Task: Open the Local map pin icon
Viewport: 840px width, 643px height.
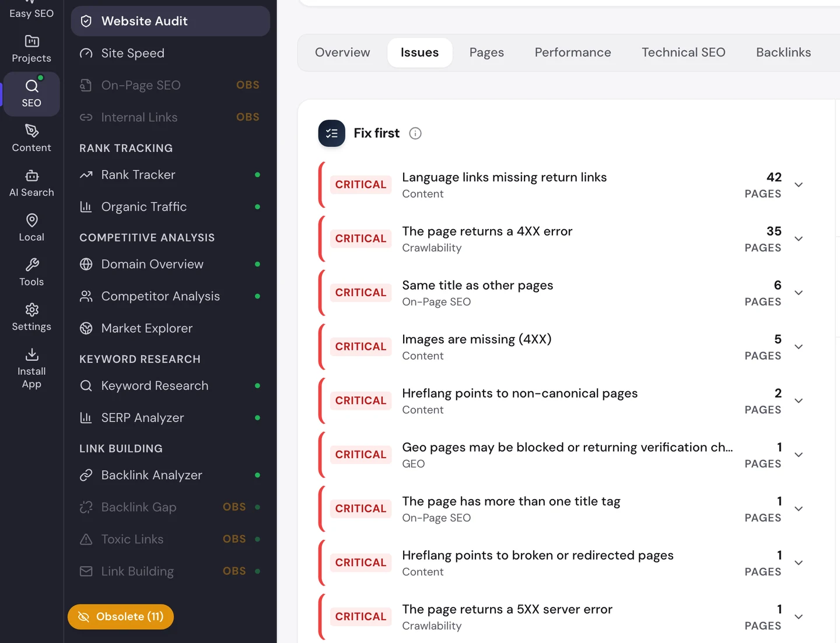Action: click(x=32, y=220)
